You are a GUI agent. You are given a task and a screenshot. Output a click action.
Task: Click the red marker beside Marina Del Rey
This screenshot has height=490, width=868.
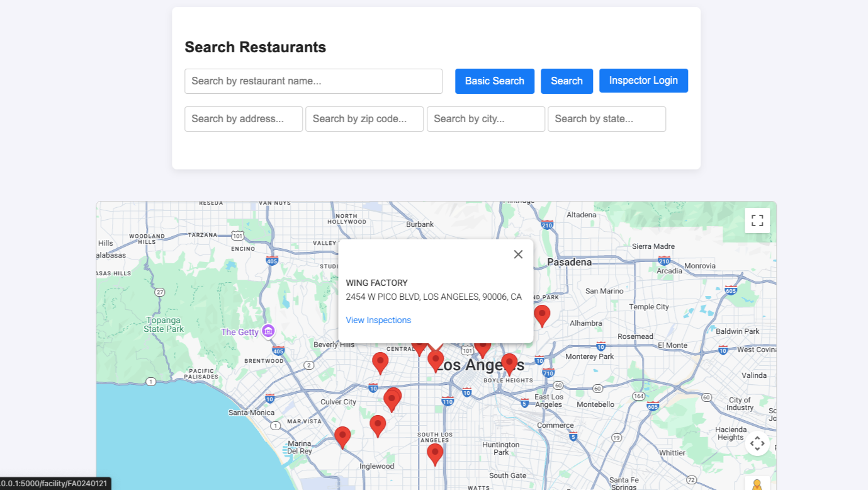point(342,438)
